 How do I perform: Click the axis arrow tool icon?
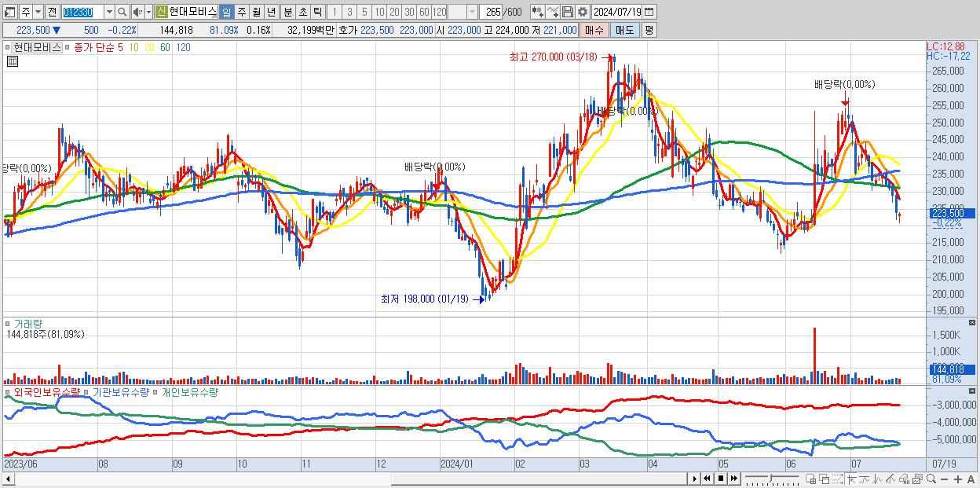(x=852, y=479)
